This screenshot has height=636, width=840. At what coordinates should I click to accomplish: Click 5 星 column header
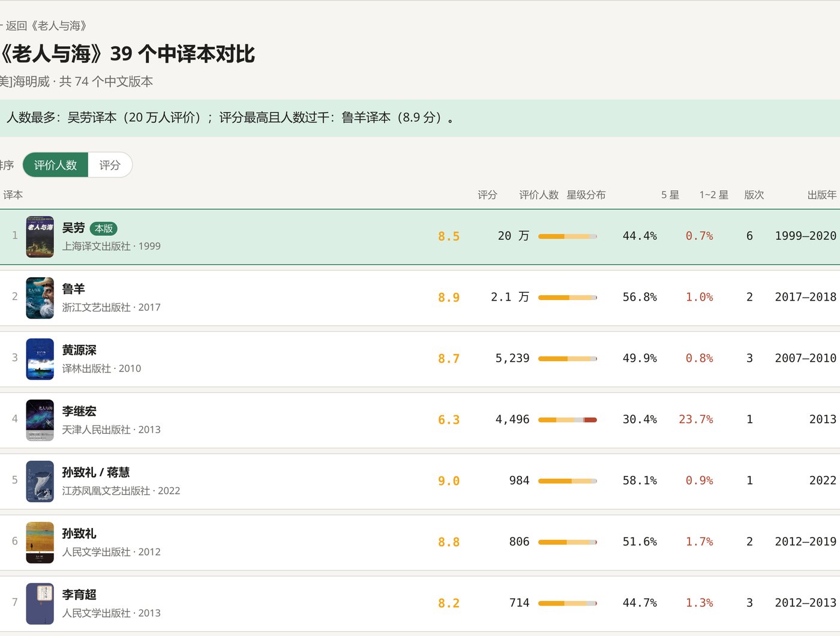[x=670, y=195]
